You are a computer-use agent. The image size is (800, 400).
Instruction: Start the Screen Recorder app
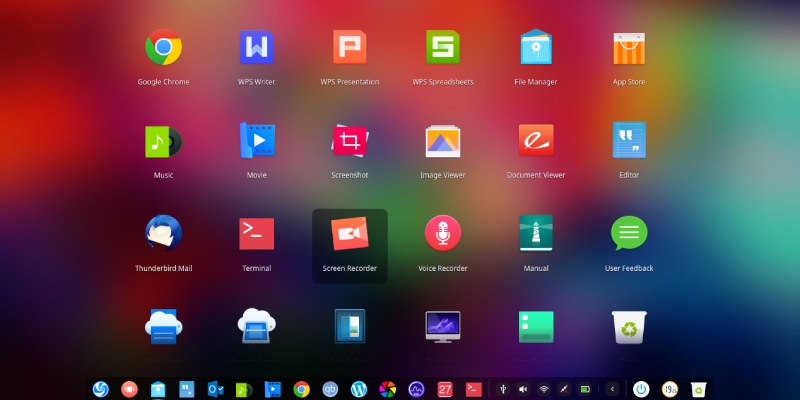(x=350, y=233)
